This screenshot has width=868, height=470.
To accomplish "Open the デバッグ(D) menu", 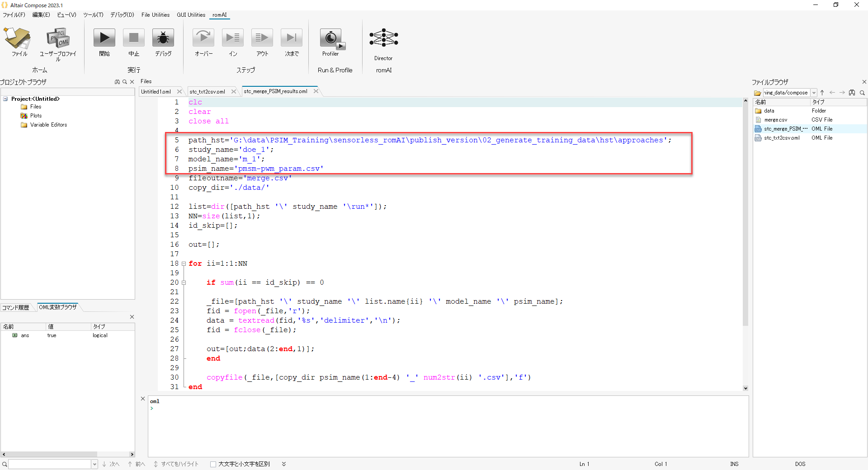I will (x=122, y=15).
